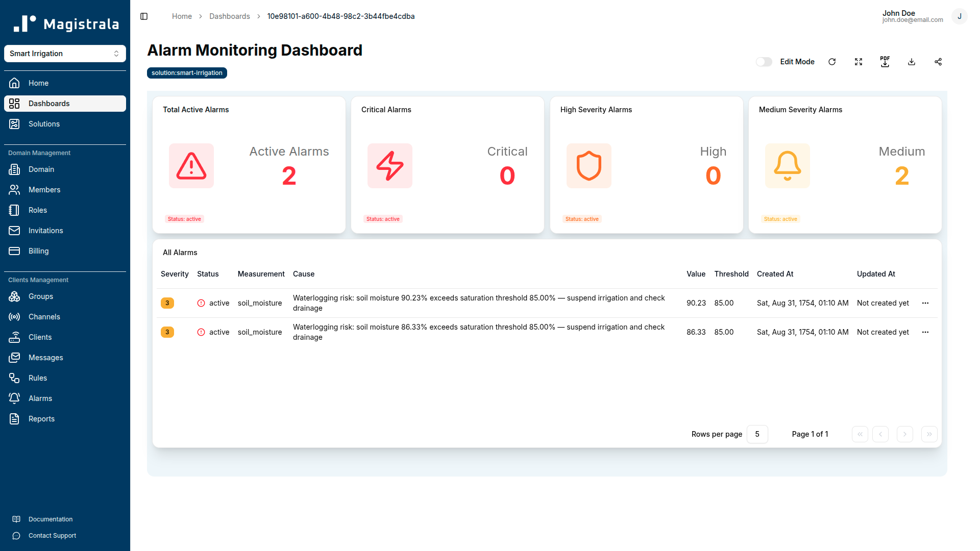This screenshot has height=551, width=980.
Task: Enter fullscreen mode using the expand icon
Action: point(859,62)
